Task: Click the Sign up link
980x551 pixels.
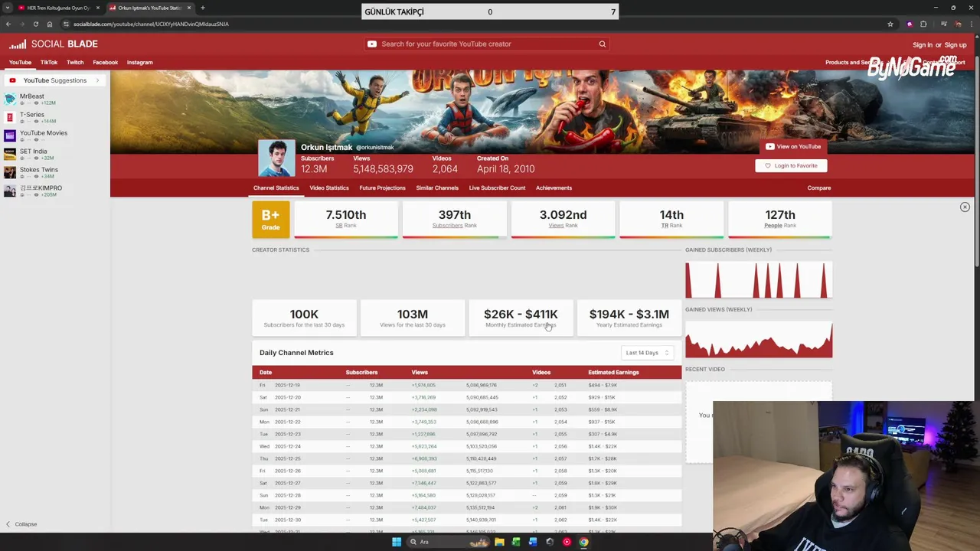Action: pyautogui.click(x=955, y=45)
